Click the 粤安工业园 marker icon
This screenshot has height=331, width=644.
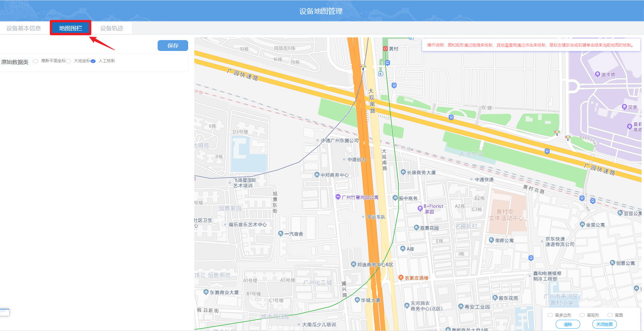461,306
